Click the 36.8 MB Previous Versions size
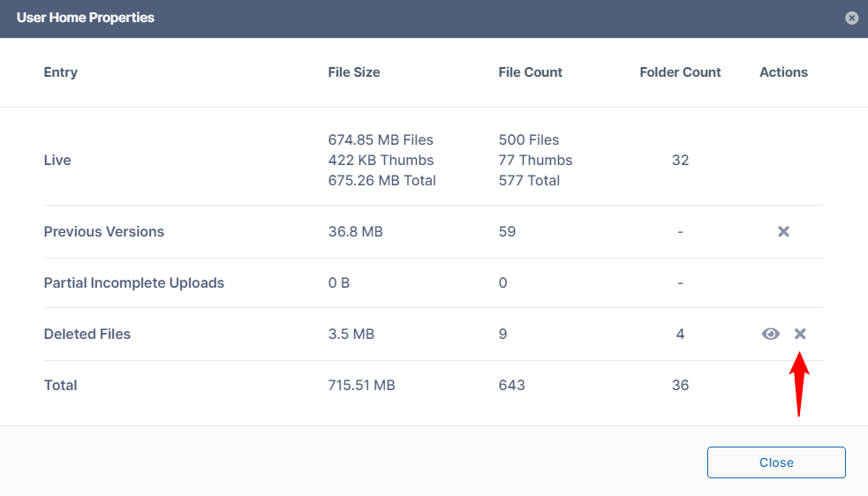This screenshot has height=496, width=868. 355,232
